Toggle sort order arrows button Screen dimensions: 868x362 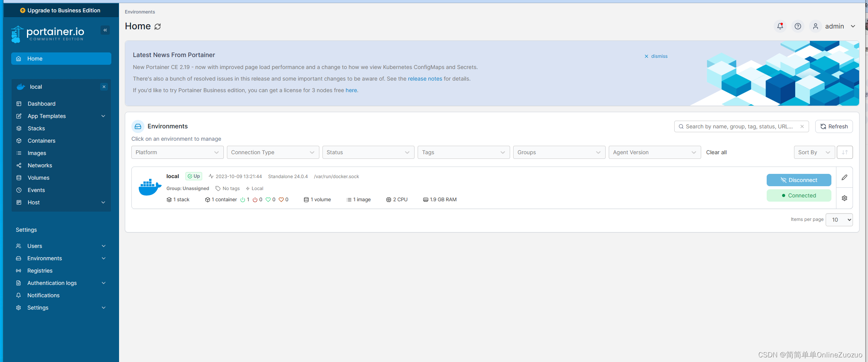tap(845, 152)
